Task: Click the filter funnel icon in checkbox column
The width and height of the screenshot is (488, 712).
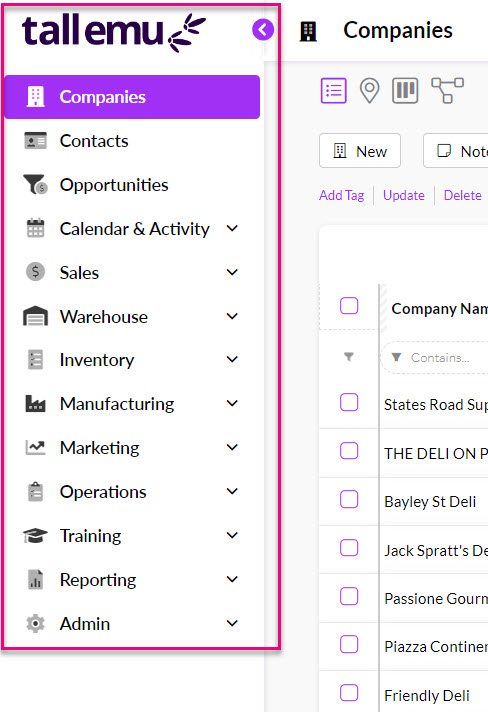Action: 349,357
